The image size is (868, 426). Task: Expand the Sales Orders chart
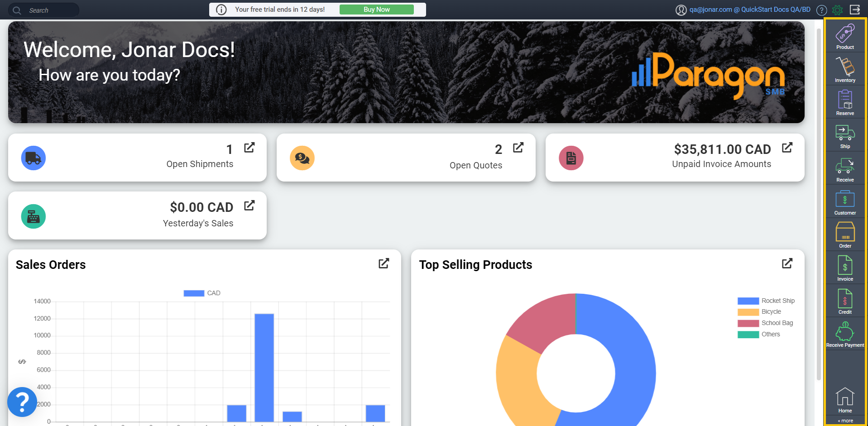click(384, 263)
